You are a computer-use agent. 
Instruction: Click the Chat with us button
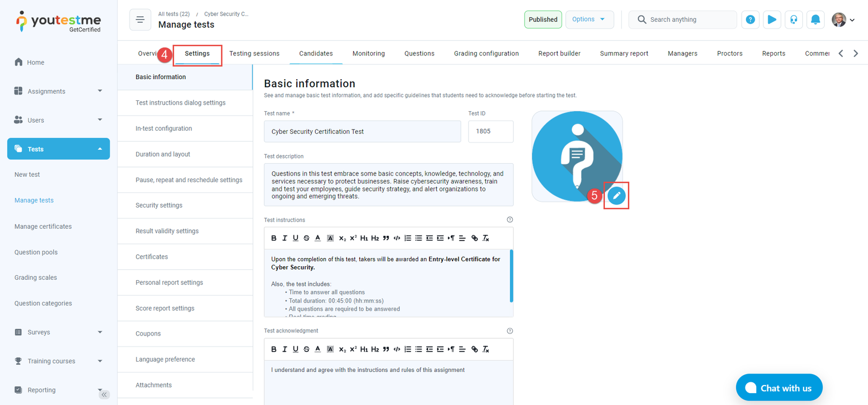click(779, 388)
